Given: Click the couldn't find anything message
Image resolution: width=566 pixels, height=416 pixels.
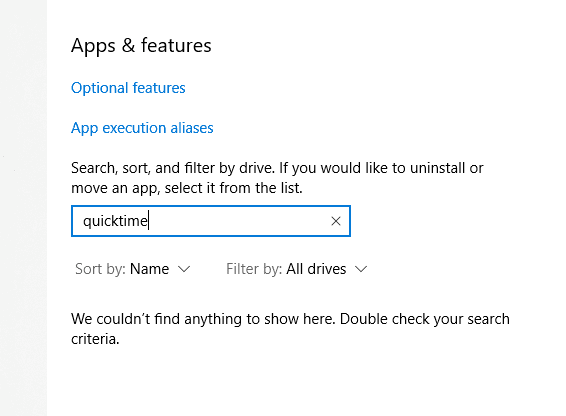Looking at the screenshot, I should [290, 329].
